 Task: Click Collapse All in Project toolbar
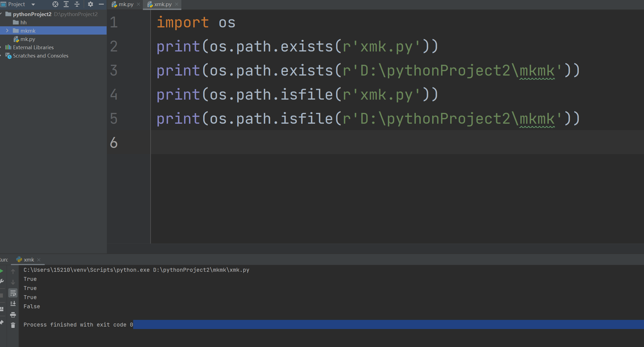(77, 4)
